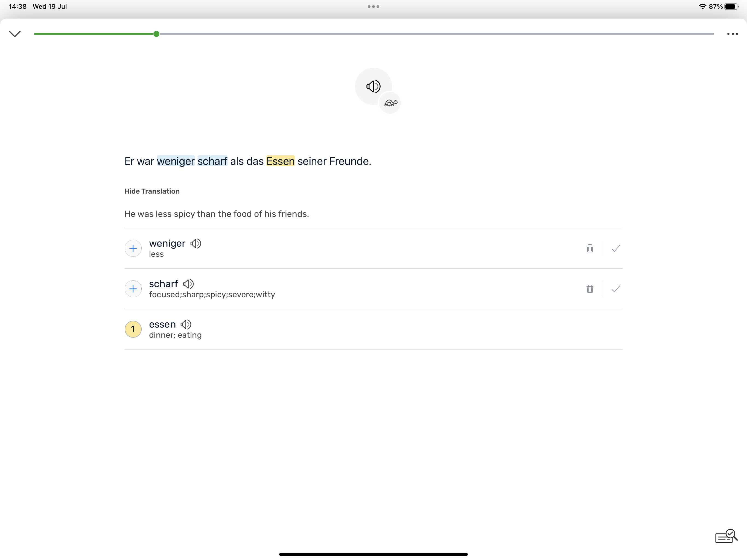Image resolution: width=747 pixels, height=560 pixels.
Task: Play pronunciation of 'weniger'
Action: tap(196, 244)
